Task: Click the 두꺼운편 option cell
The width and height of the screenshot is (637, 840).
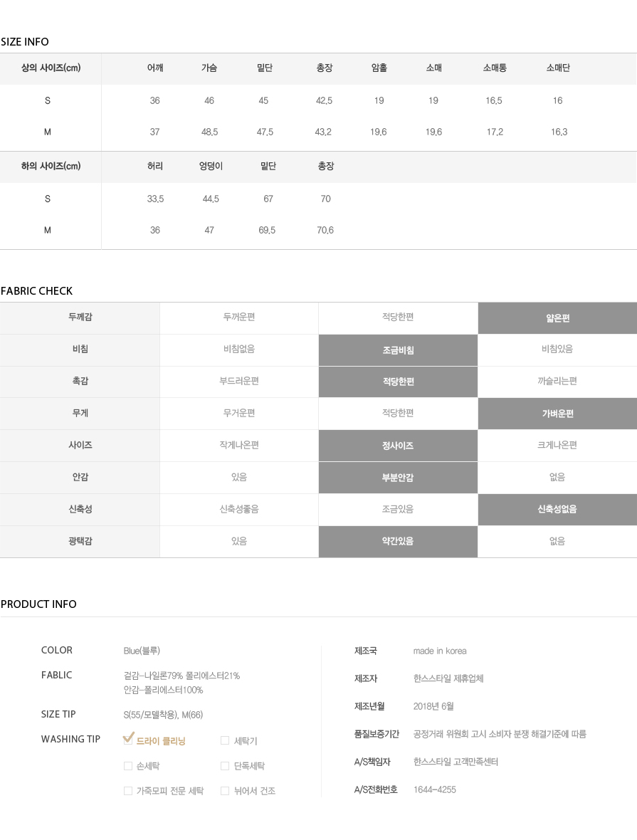Action: (239, 317)
